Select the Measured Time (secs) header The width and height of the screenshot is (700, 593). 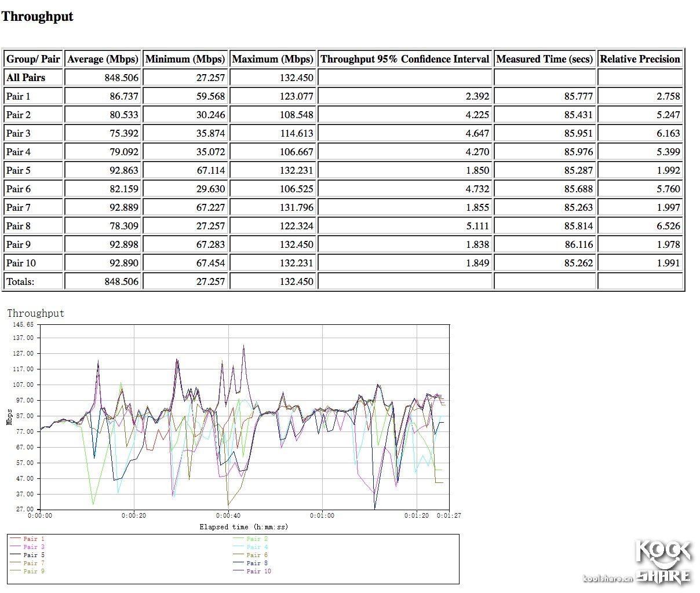(544, 59)
